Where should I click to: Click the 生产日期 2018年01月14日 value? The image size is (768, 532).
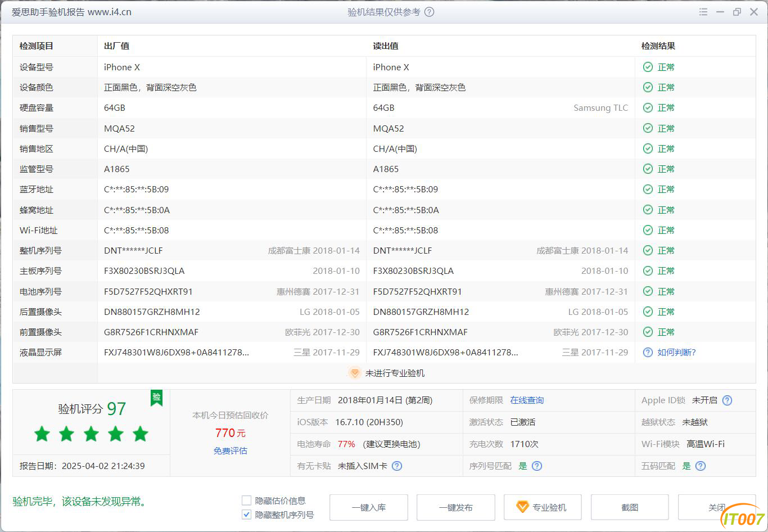385,400
